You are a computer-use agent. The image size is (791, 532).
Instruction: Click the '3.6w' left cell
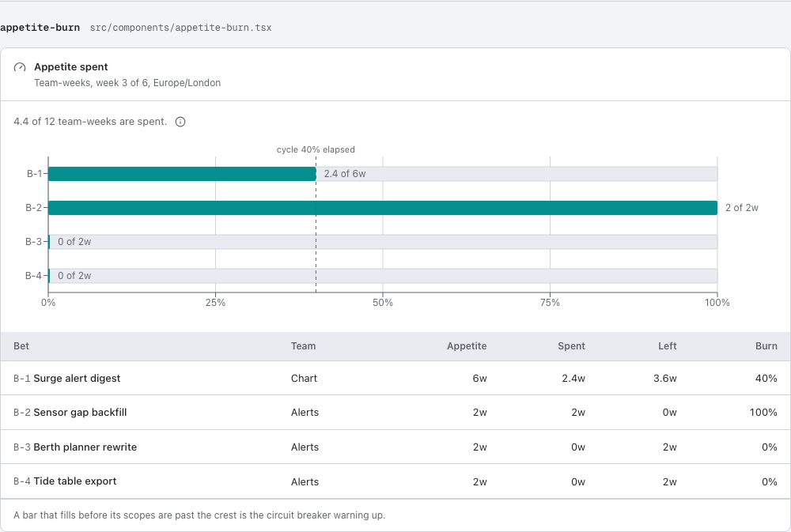665,378
